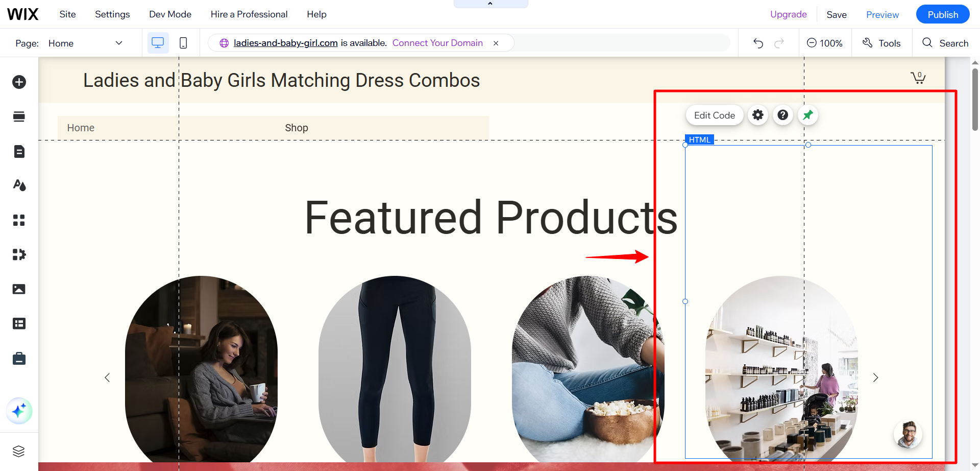
Task: Select the site title text
Action: pyautogui.click(x=282, y=80)
